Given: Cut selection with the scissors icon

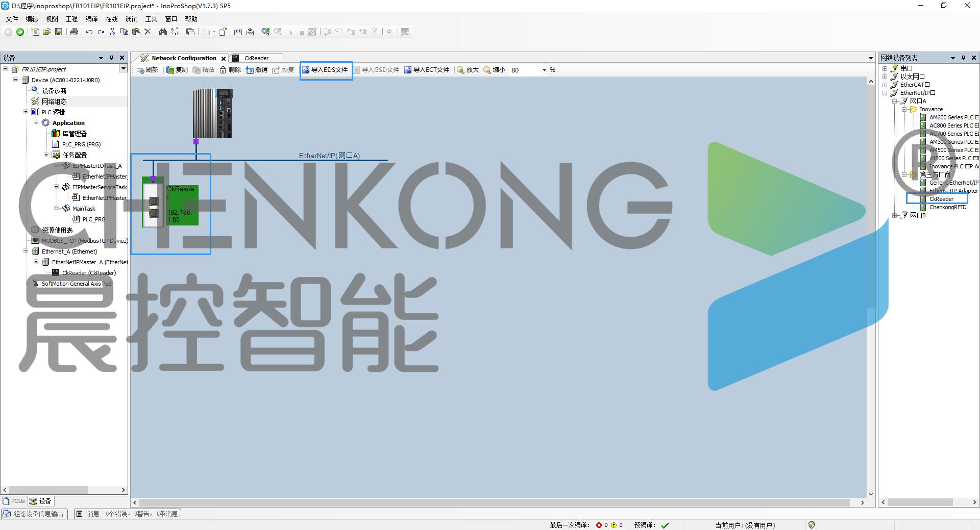Looking at the screenshot, I should (x=112, y=32).
